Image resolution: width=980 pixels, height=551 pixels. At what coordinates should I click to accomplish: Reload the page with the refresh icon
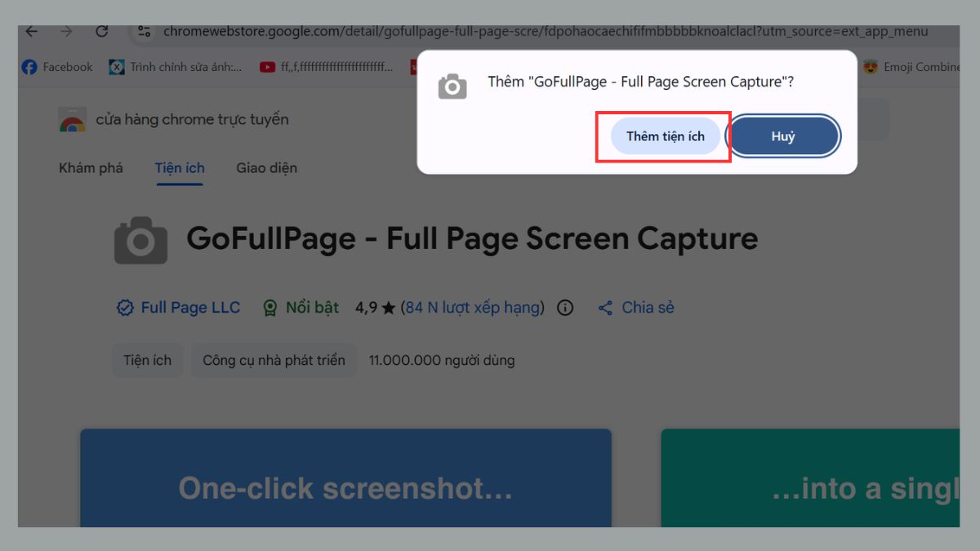click(x=102, y=32)
